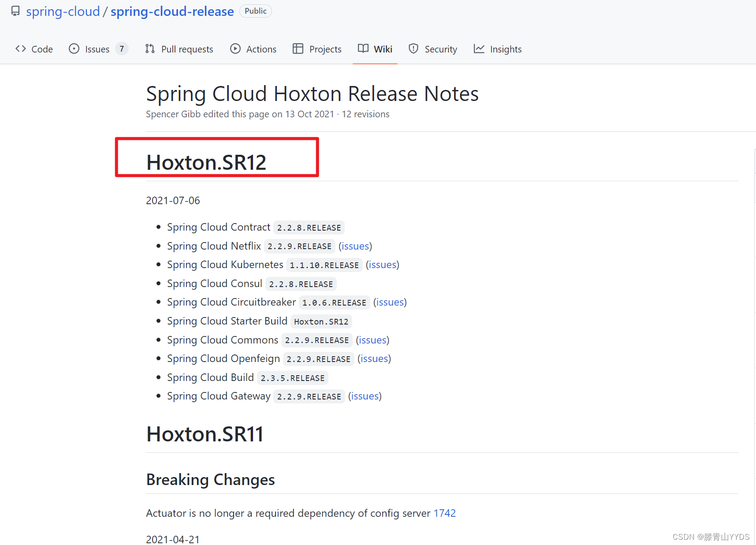This screenshot has height=545, width=756.
Task: Click the Spring Cloud Contract 2.2.8.RELEASE version tag
Action: click(x=309, y=228)
